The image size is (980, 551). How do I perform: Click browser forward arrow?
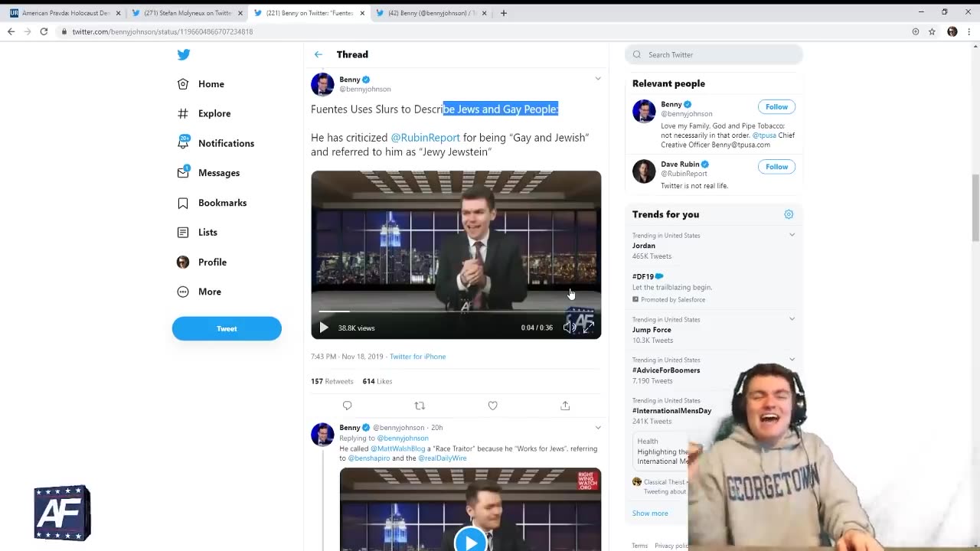tap(28, 31)
